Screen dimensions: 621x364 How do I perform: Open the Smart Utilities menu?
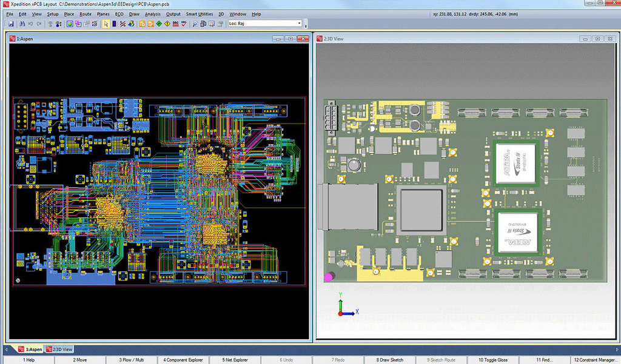(x=200, y=14)
